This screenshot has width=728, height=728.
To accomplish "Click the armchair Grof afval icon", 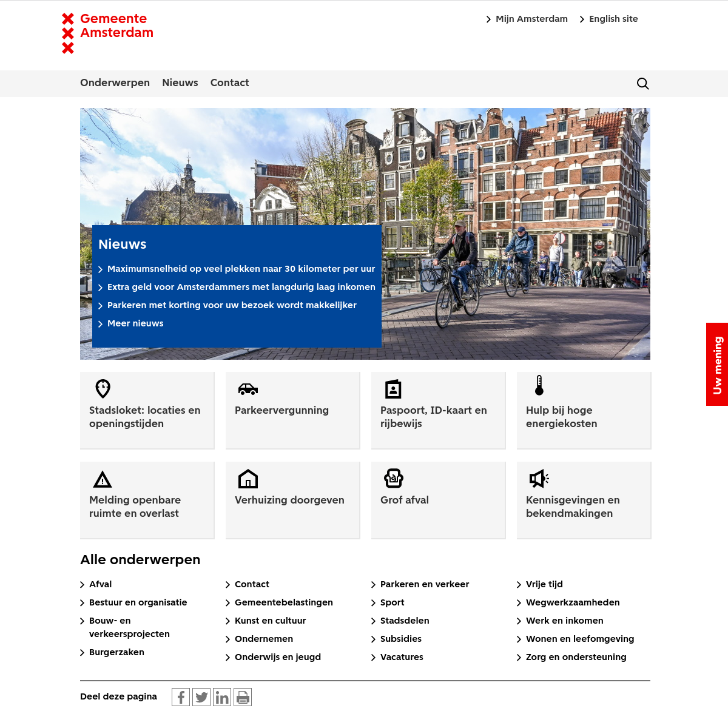I will click(x=394, y=478).
